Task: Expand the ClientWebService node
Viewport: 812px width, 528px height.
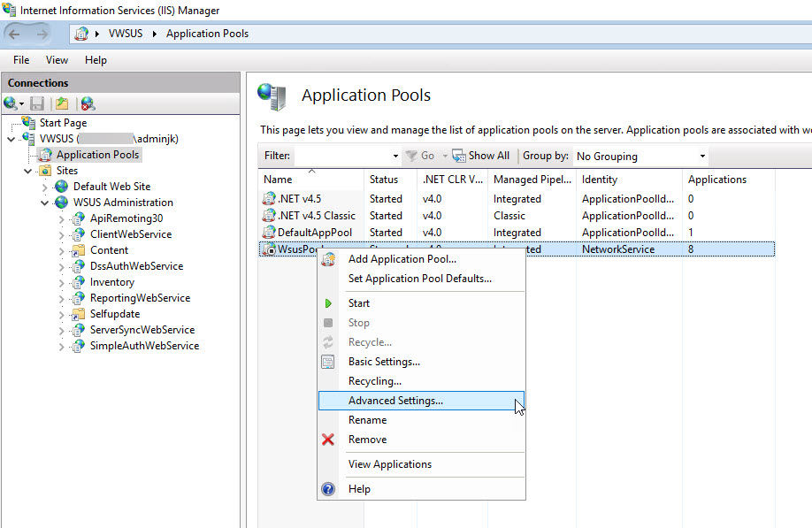Action: click(x=61, y=235)
